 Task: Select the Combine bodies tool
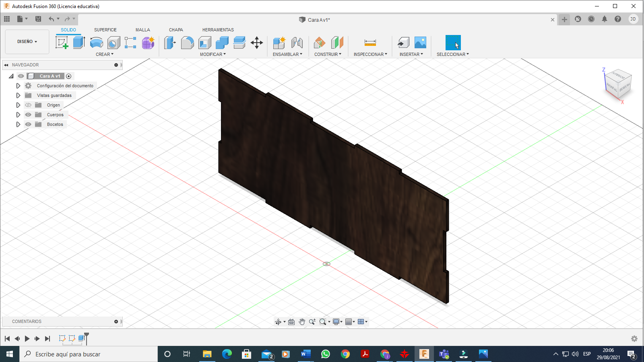tap(222, 42)
